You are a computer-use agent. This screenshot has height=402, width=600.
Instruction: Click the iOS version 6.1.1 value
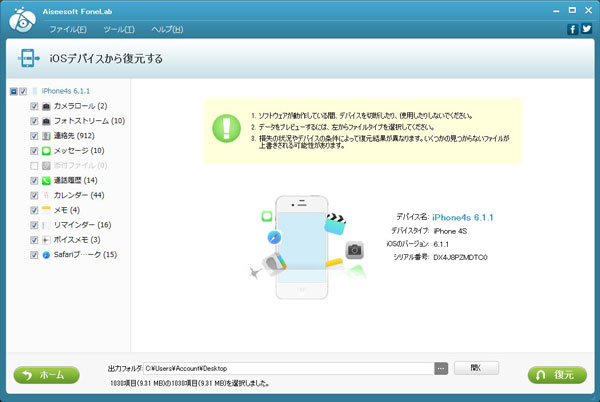point(441,244)
